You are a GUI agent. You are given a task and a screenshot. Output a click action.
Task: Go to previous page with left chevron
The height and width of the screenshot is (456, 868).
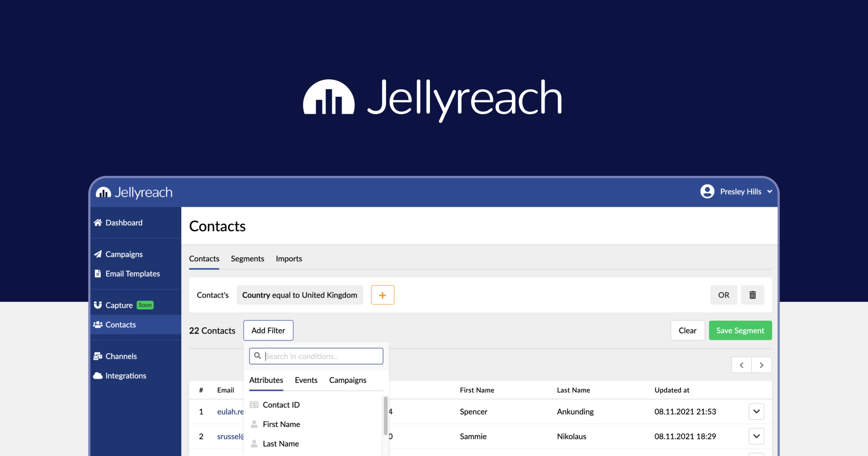click(x=741, y=365)
